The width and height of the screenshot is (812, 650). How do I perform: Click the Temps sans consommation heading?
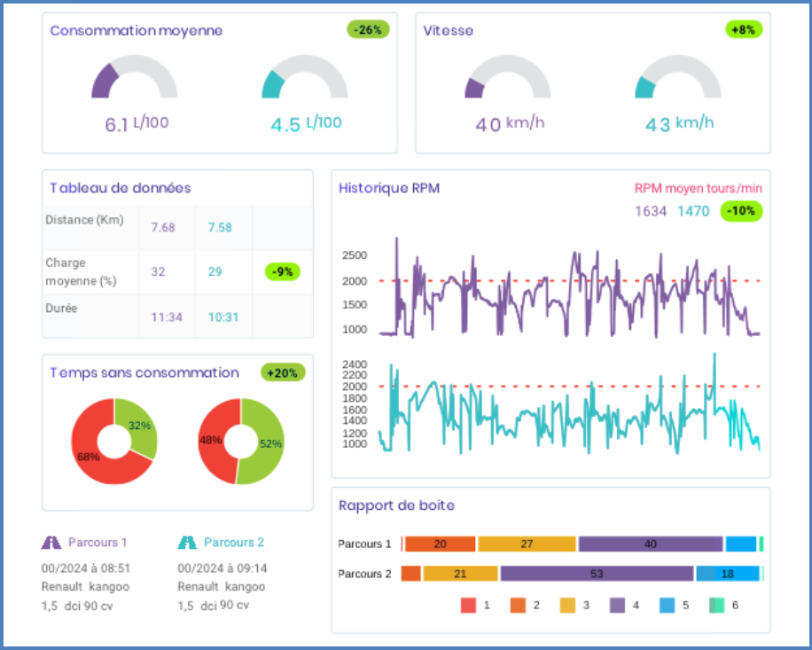[x=144, y=373]
